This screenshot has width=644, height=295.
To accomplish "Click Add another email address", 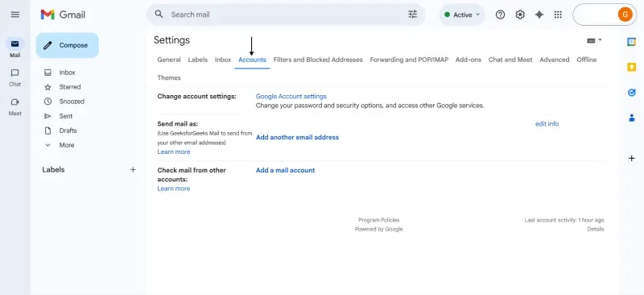I will 297,137.
